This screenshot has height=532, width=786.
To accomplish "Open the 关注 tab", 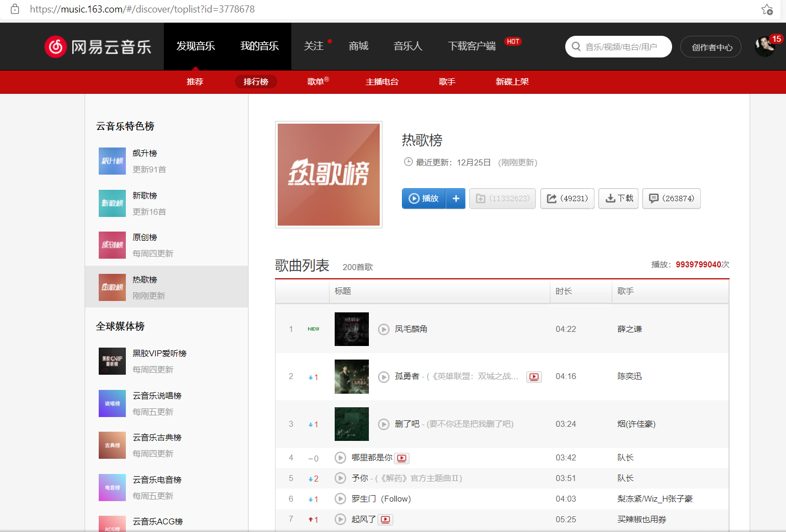I will click(x=314, y=46).
